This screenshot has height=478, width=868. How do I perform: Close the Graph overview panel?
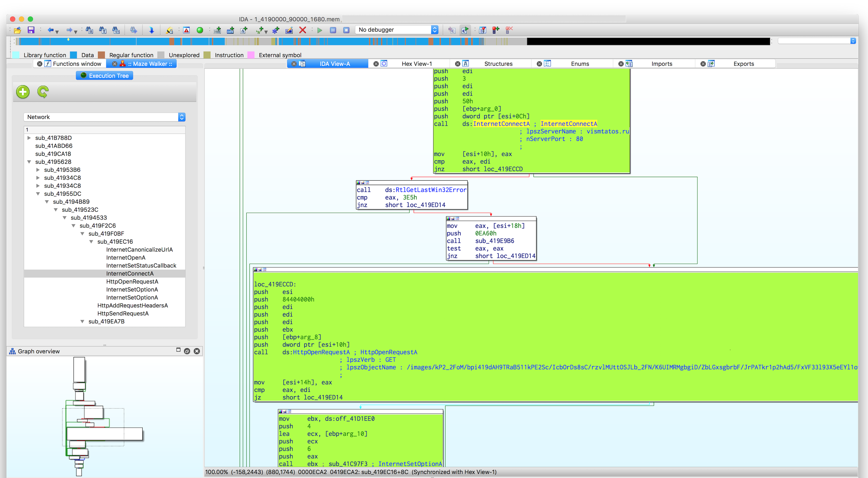coord(197,351)
